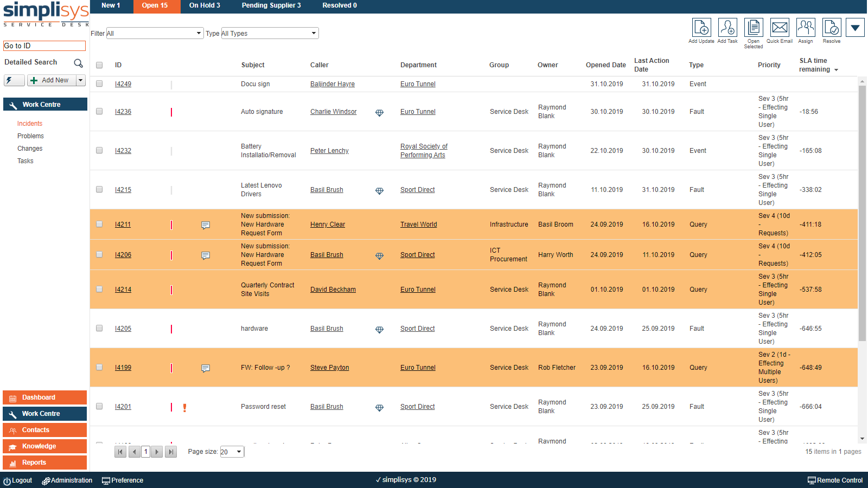Open the Dashboard section
The height and width of the screenshot is (488, 868).
pyautogui.click(x=44, y=397)
